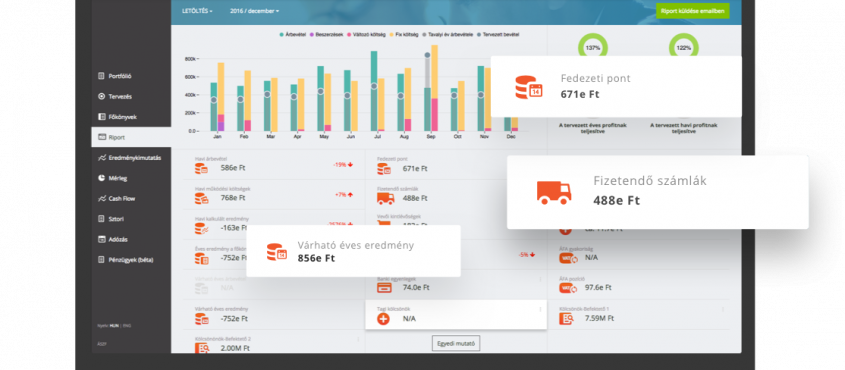Image resolution: width=845 pixels, height=370 pixels.
Task: Toggle the Beszerzések legend entry
Action: [x=328, y=34]
